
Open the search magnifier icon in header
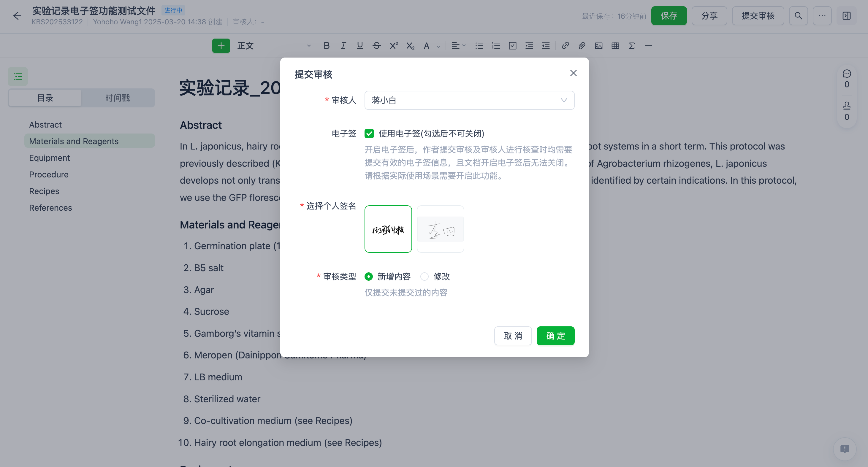(798, 16)
